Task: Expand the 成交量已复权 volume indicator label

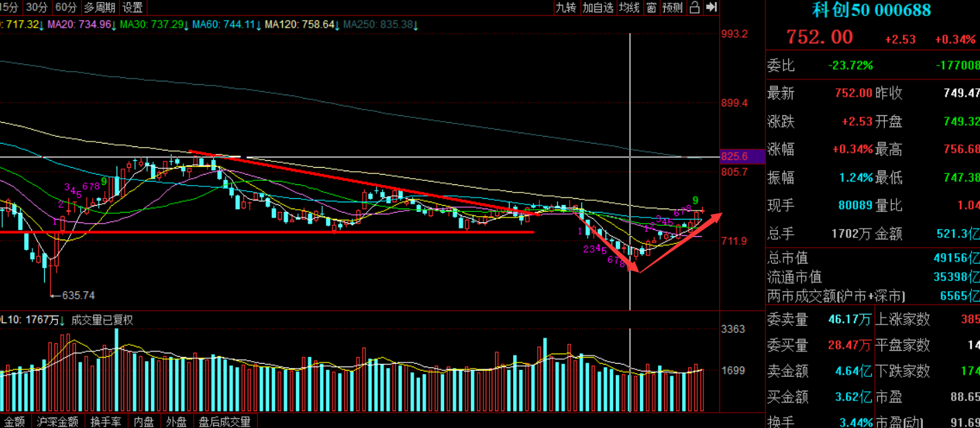Action: coord(102,320)
